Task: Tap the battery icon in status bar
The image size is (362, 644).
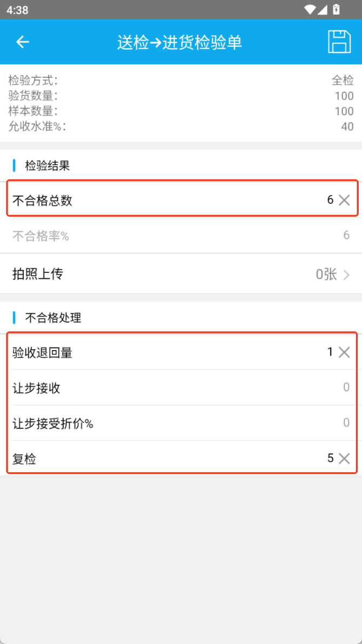Action: 337,9
